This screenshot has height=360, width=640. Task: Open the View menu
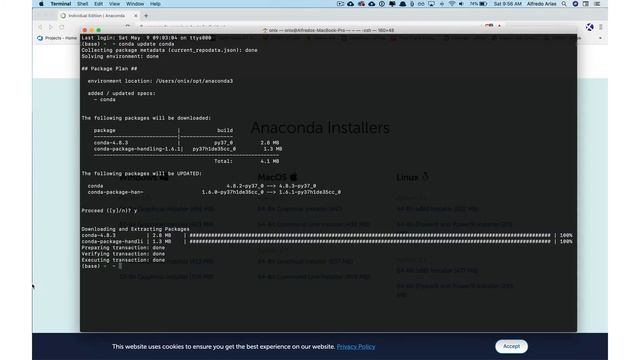(114, 4)
